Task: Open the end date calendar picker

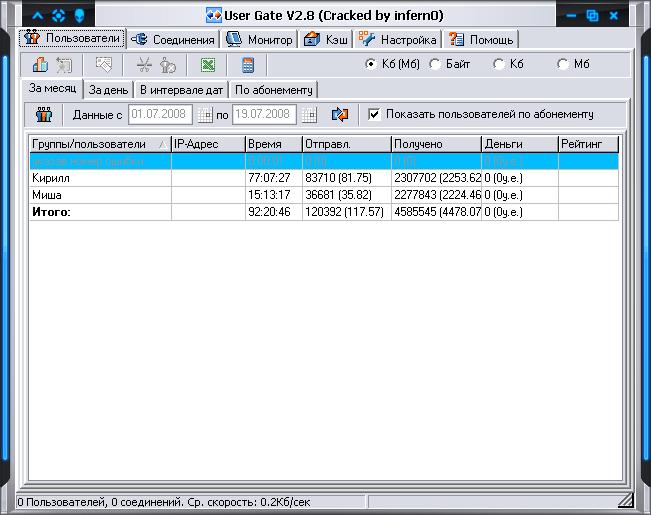Action: (x=309, y=115)
